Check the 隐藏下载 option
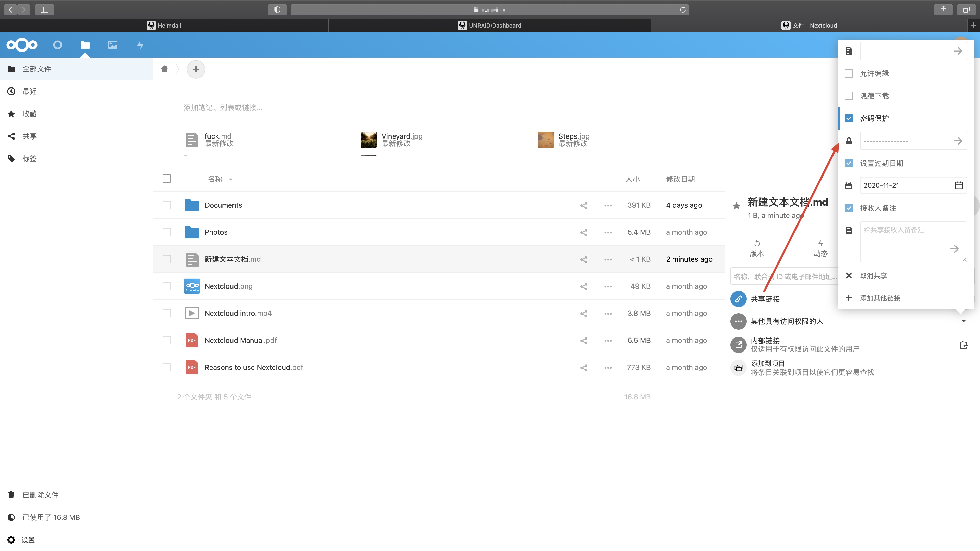980x551 pixels. click(x=849, y=96)
